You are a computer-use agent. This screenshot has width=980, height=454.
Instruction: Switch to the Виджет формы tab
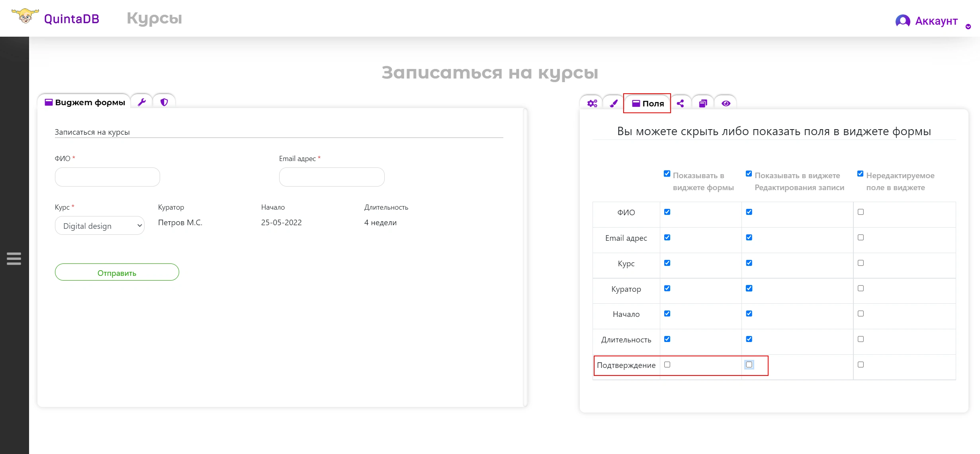[x=85, y=102]
